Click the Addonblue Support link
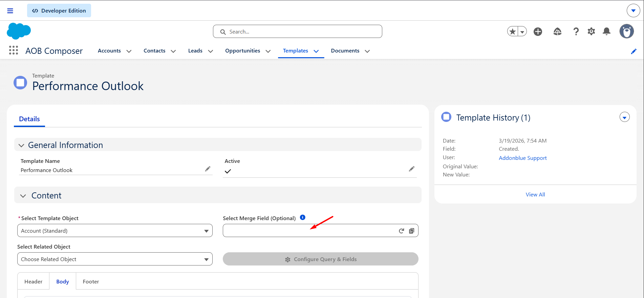644x298 pixels. (522, 158)
